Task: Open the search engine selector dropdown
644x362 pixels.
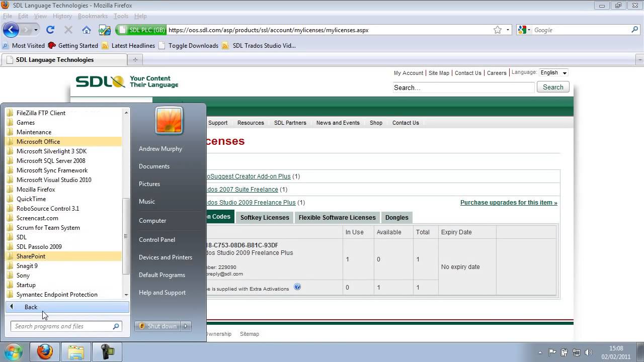Action: (529, 30)
